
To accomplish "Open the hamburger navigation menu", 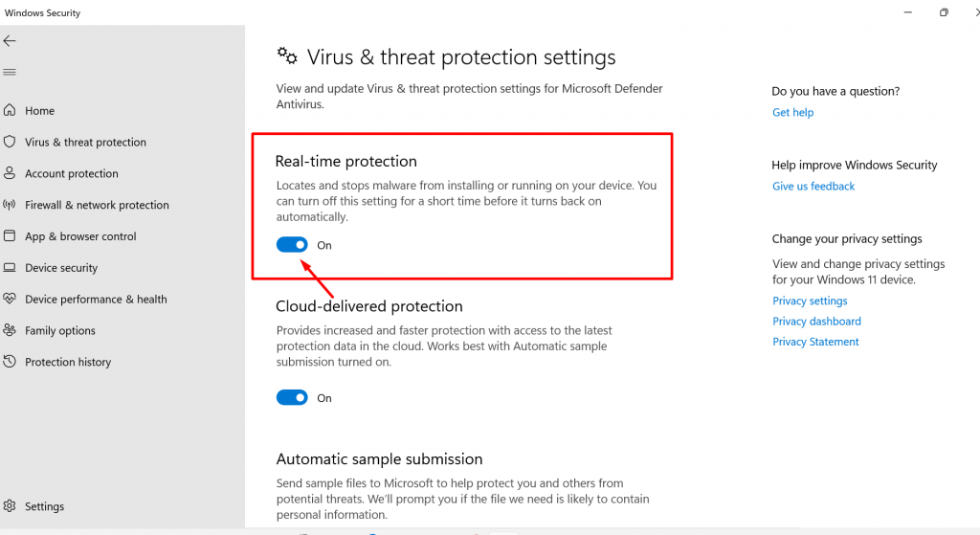I will 10,72.
